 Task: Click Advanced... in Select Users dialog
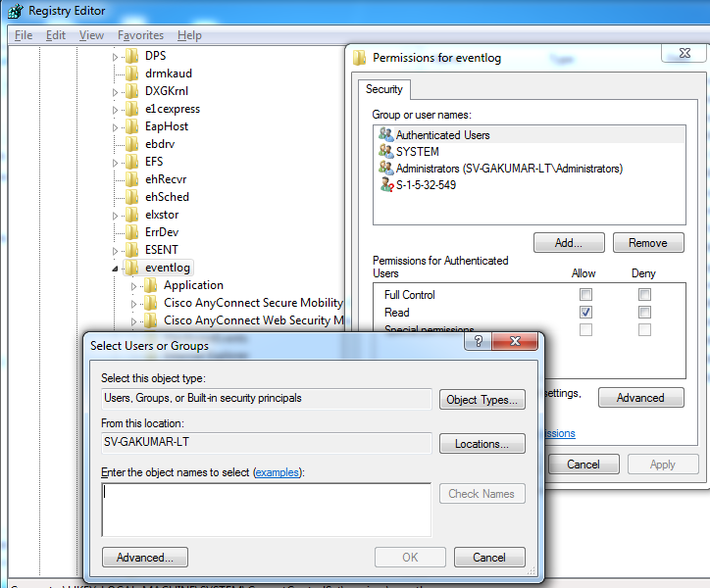click(145, 558)
